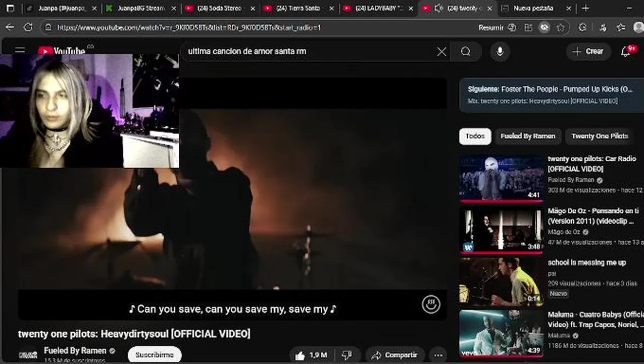This screenshot has width=644, height=364.
Task: Select the Fueled By Ramen filter chip
Action: pyautogui.click(x=528, y=136)
